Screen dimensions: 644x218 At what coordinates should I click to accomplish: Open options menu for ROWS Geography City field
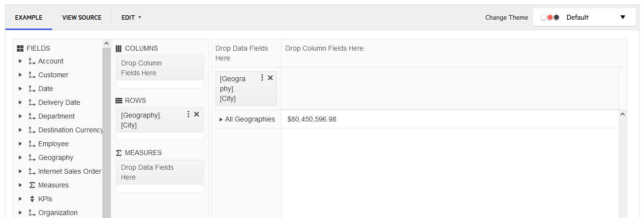(x=188, y=114)
